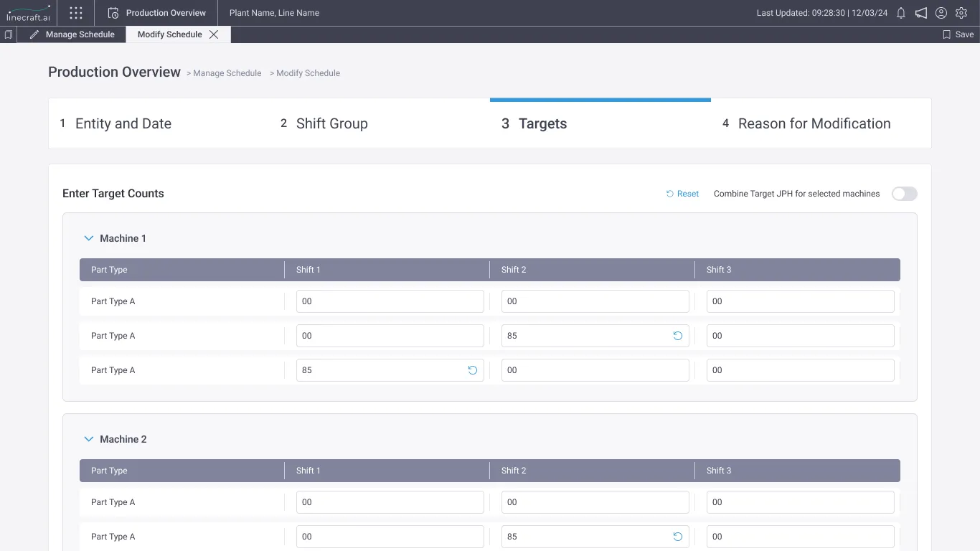The image size is (980, 551).
Task: Click the pencil icon on Manage Schedule tab
Action: (x=34, y=34)
